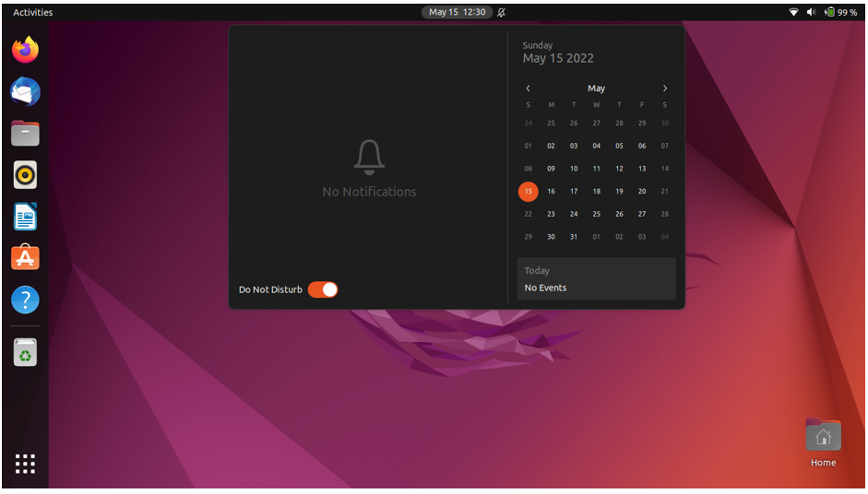
Task: Select May 30 in the calendar
Action: [x=551, y=237]
